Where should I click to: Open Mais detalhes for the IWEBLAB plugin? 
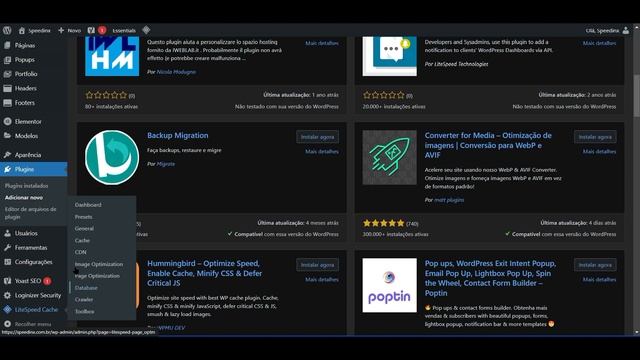[322, 43]
